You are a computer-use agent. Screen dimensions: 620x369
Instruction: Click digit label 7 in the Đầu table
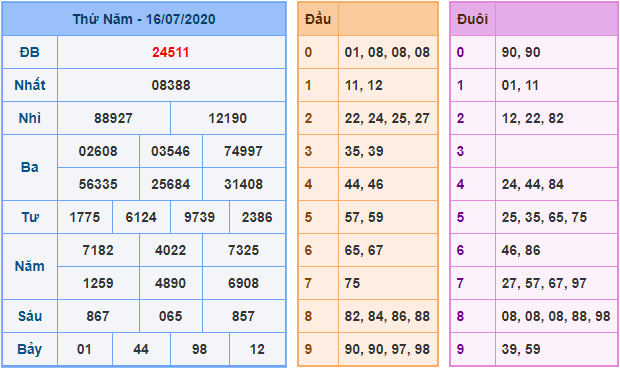point(308,283)
